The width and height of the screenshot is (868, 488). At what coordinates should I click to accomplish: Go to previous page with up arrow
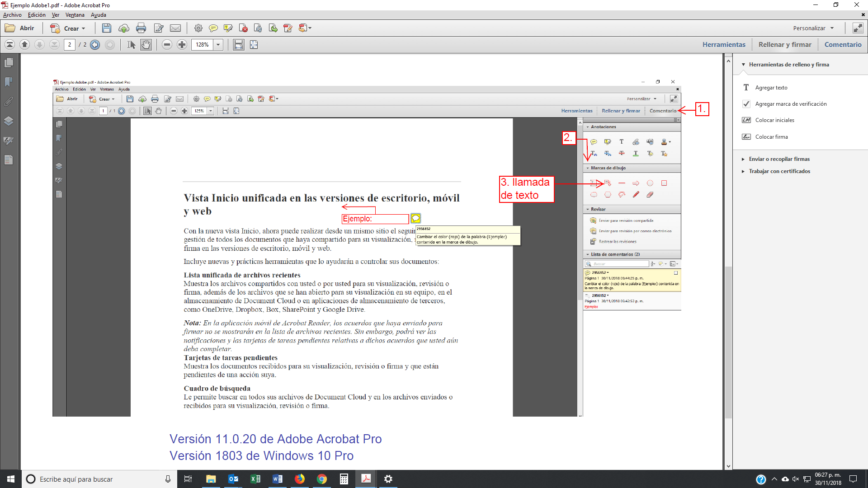pyautogui.click(x=25, y=44)
